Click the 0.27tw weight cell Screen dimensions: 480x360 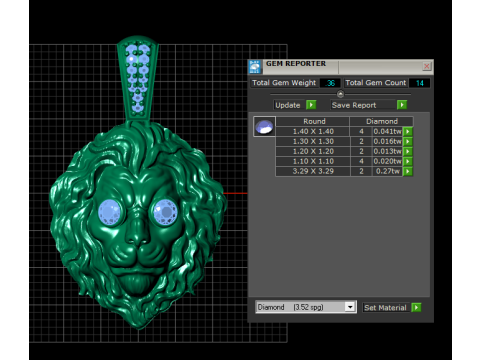pyautogui.click(x=387, y=171)
